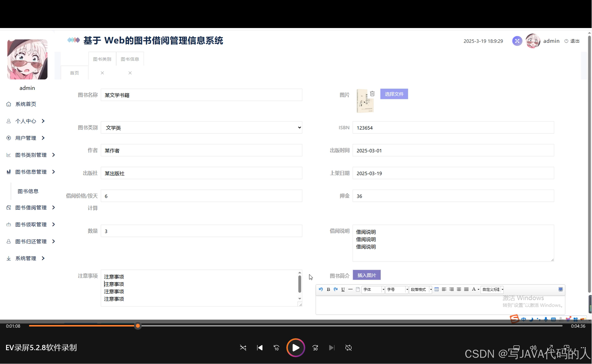Delete the book cover via the trash icon
This screenshot has height=364, width=592.
coord(372,93)
